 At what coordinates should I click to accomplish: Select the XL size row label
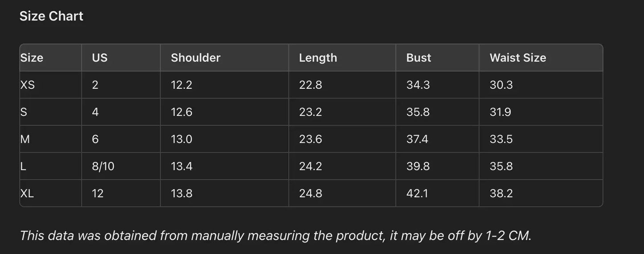[x=27, y=193]
